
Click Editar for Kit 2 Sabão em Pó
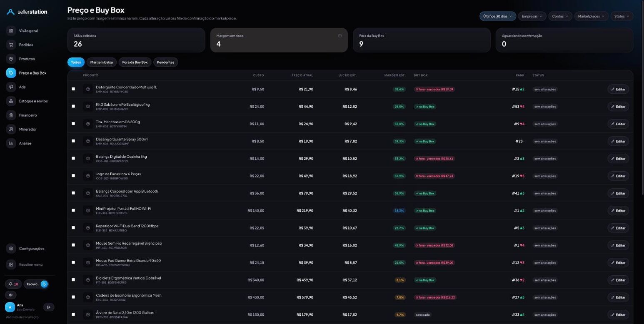tap(618, 107)
